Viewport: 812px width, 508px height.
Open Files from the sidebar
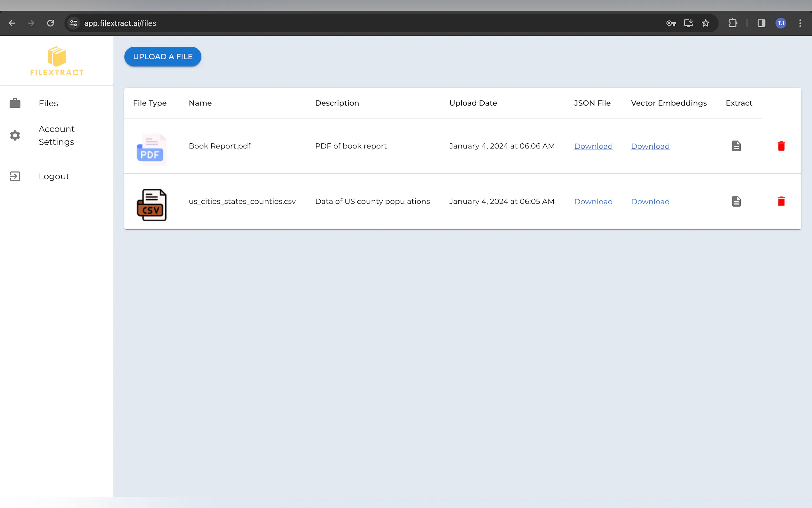click(48, 103)
